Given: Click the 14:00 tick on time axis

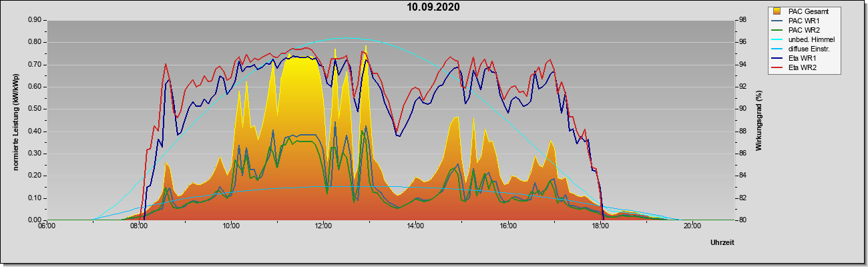Looking at the screenshot, I should [x=415, y=226].
